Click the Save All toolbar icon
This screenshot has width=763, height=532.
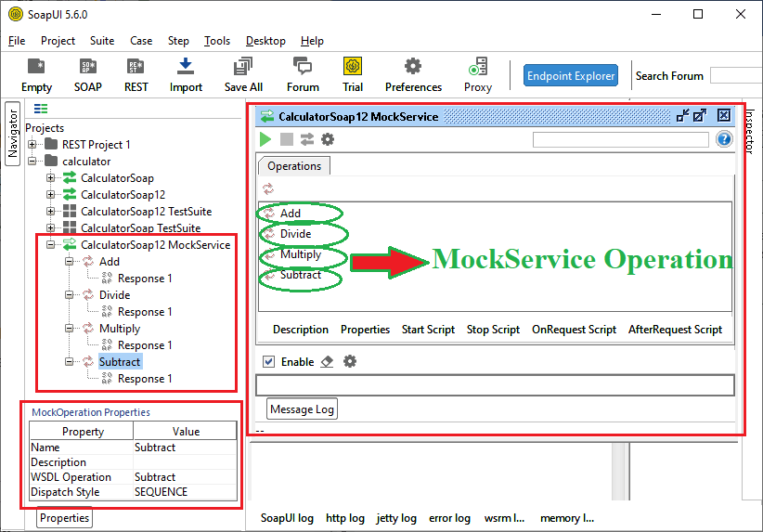243,75
